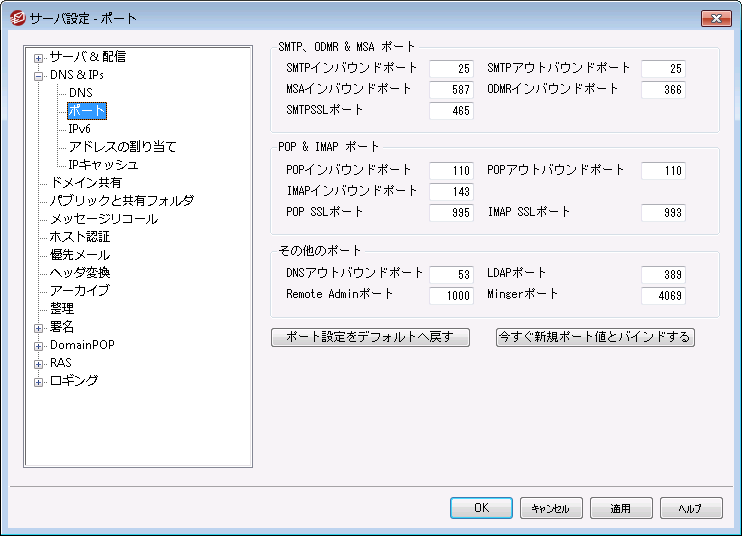Open the ドメイン共有 page

click(85, 183)
